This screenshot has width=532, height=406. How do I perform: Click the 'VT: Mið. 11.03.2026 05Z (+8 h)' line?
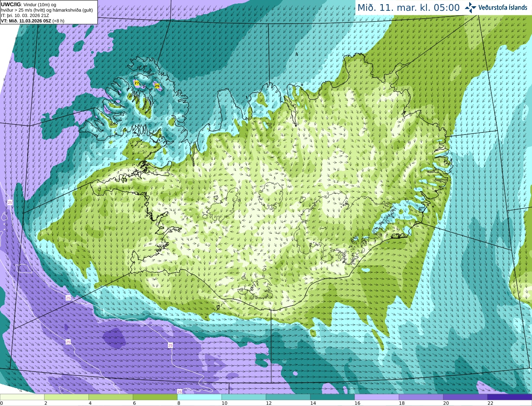click(x=32, y=20)
